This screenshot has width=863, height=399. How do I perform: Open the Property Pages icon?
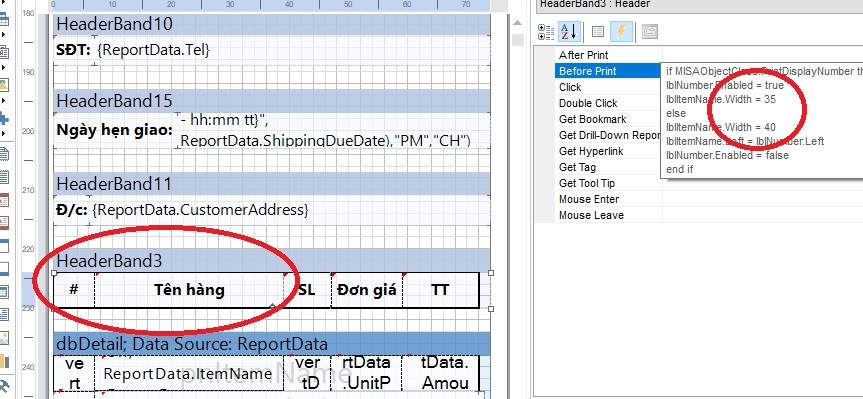coord(650,32)
